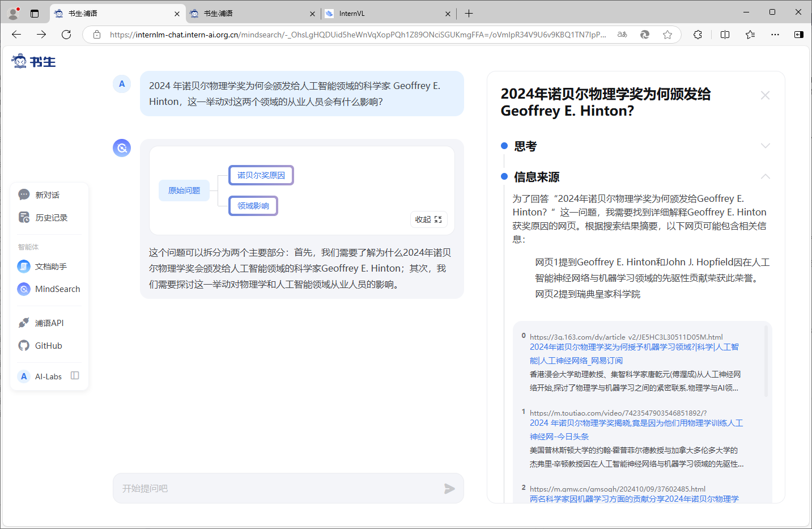Add this page to favorites star
The width and height of the screenshot is (812, 529).
(x=668, y=35)
